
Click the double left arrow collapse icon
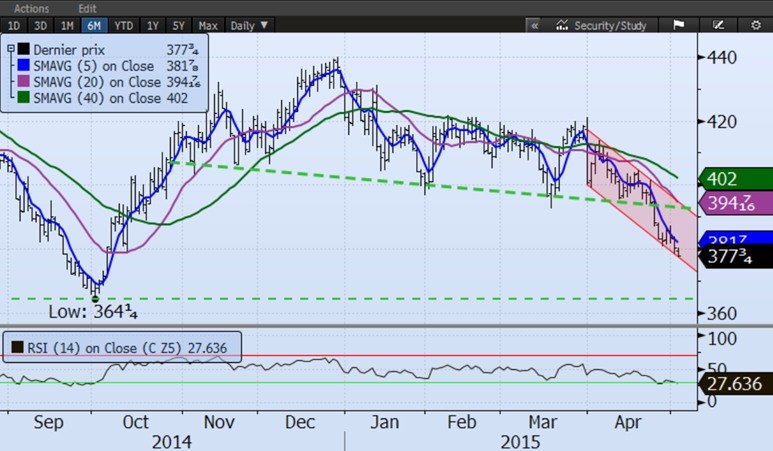pos(535,25)
